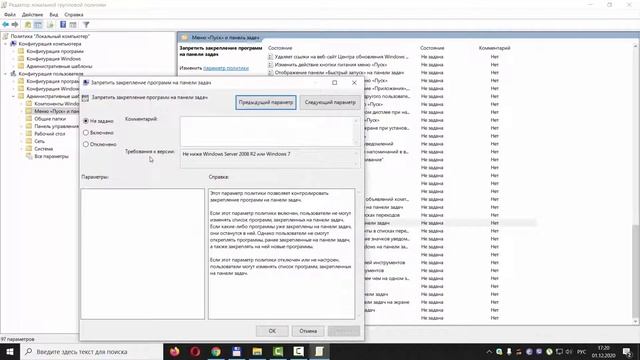Open Firefox from the taskbar
The width and height of the screenshot is (640, 360).
(175, 351)
